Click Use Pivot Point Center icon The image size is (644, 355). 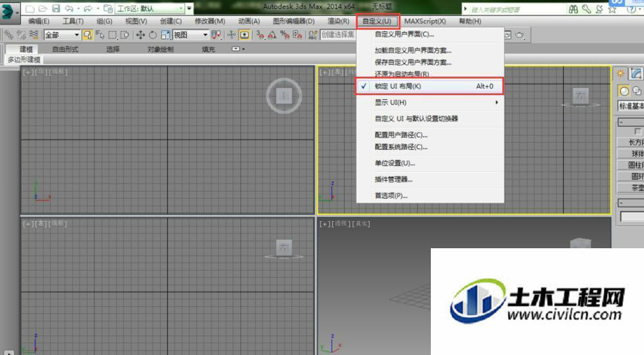coord(216,35)
